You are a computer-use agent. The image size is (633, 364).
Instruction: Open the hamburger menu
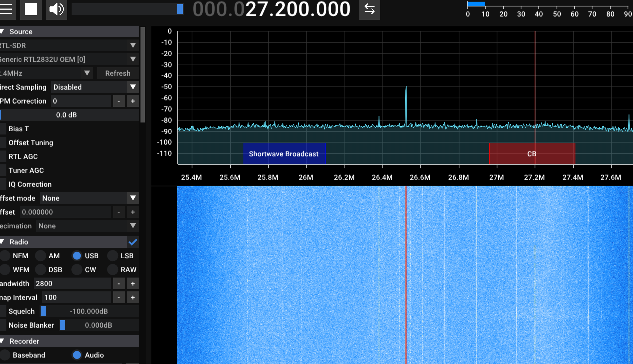[x=6, y=9]
